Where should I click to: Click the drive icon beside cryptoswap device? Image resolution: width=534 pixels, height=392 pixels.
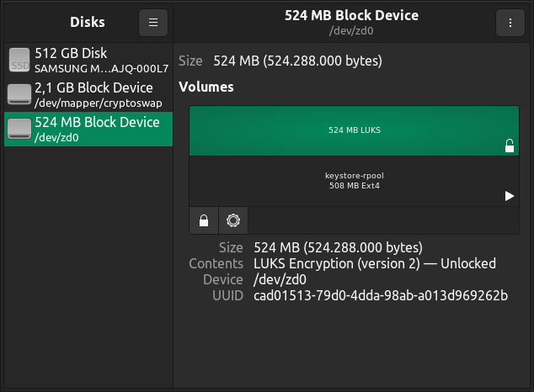(x=19, y=94)
